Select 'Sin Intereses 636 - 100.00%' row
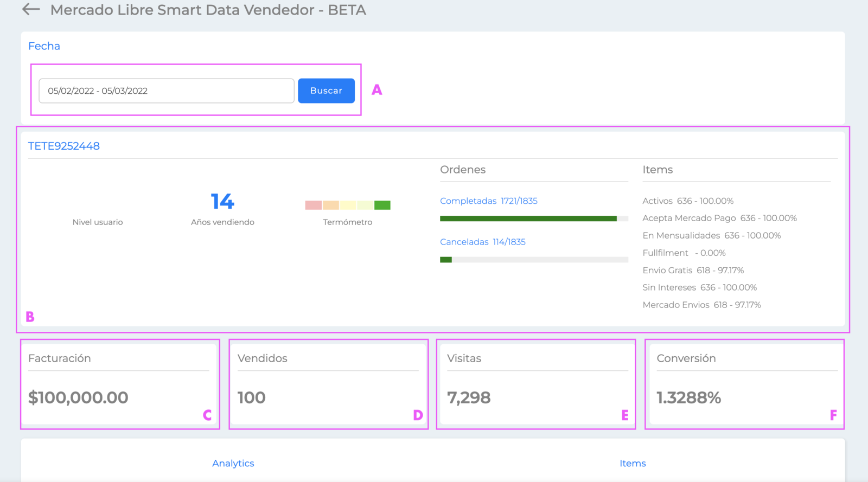 (x=700, y=287)
